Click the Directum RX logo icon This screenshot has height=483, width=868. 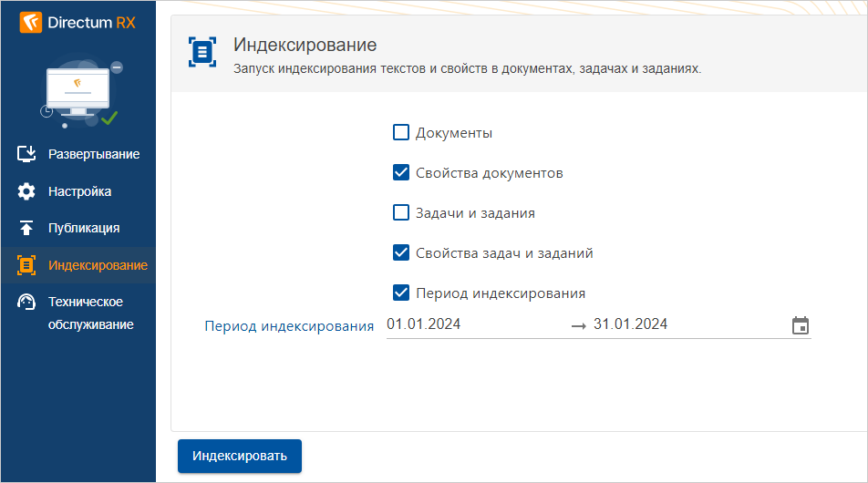tap(31, 22)
